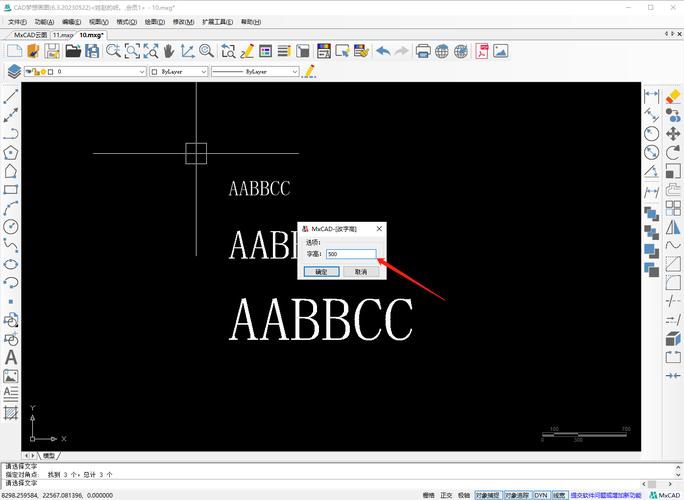Image resolution: width=684 pixels, height=500 pixels.
Task: Select the Pan hand tool
Action: click(x=168, y=50)
